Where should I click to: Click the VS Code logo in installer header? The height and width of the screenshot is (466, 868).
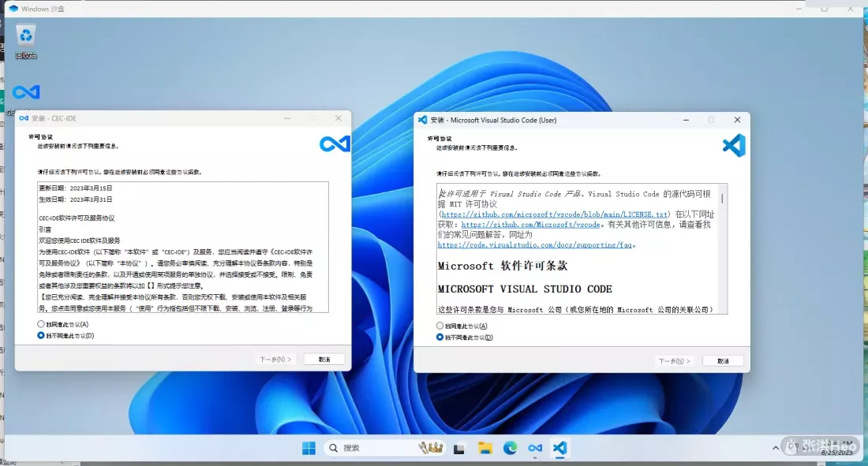(734, 146)
